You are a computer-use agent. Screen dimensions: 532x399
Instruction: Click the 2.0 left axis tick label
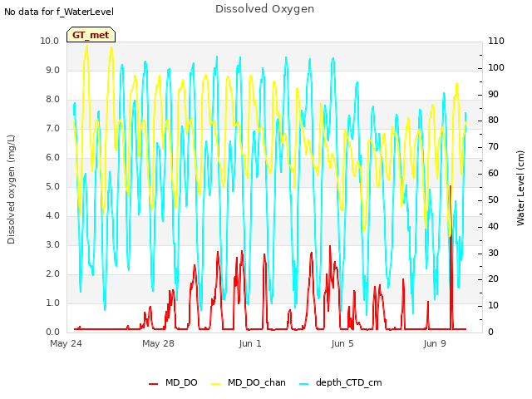pos(52,274)
